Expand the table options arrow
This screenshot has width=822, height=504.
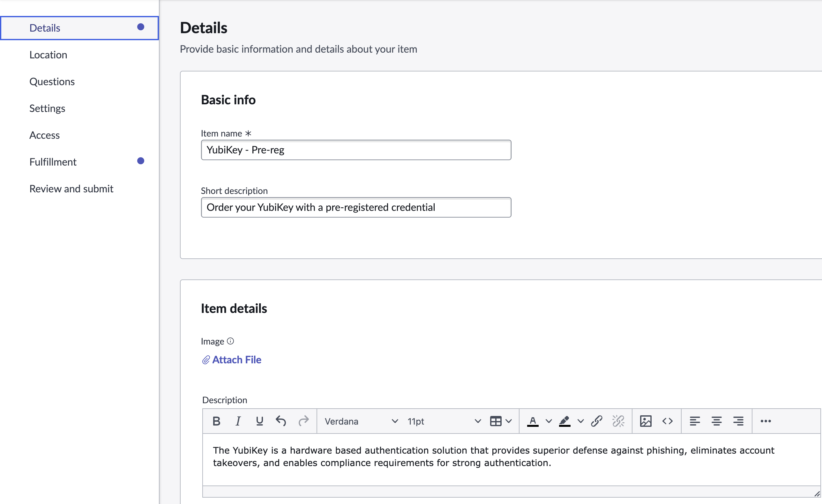[509, 421]
